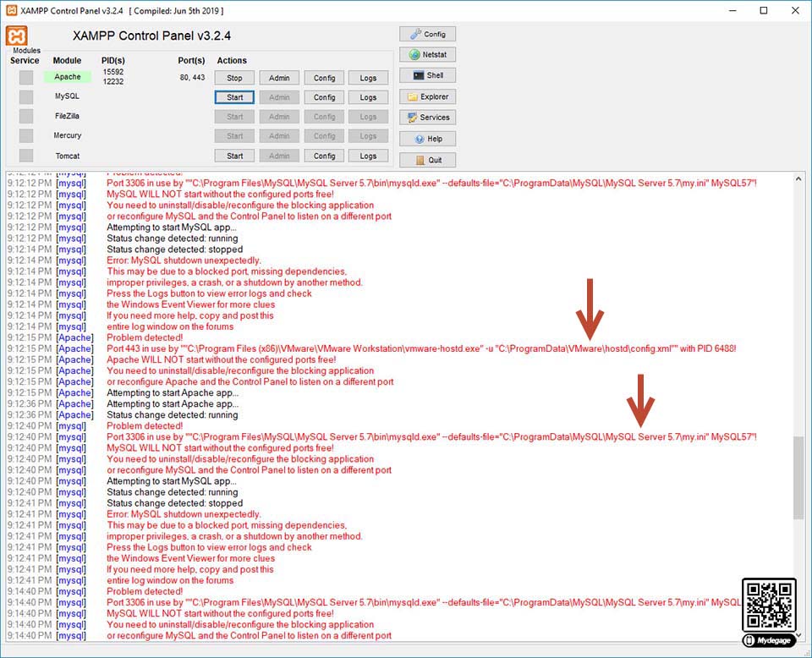Launch the Shell terminal button
Viewport: 812px width, 658px height.
(x=427, y=75)
